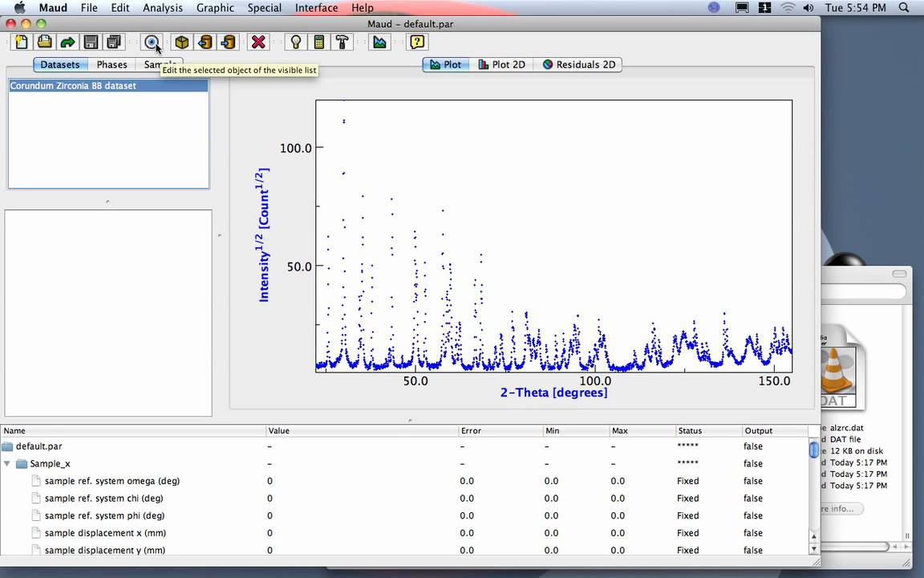The height and width of the screenshot is (578, 924).
Task: Click the diffraction plot area
Action: click(554, 236)
